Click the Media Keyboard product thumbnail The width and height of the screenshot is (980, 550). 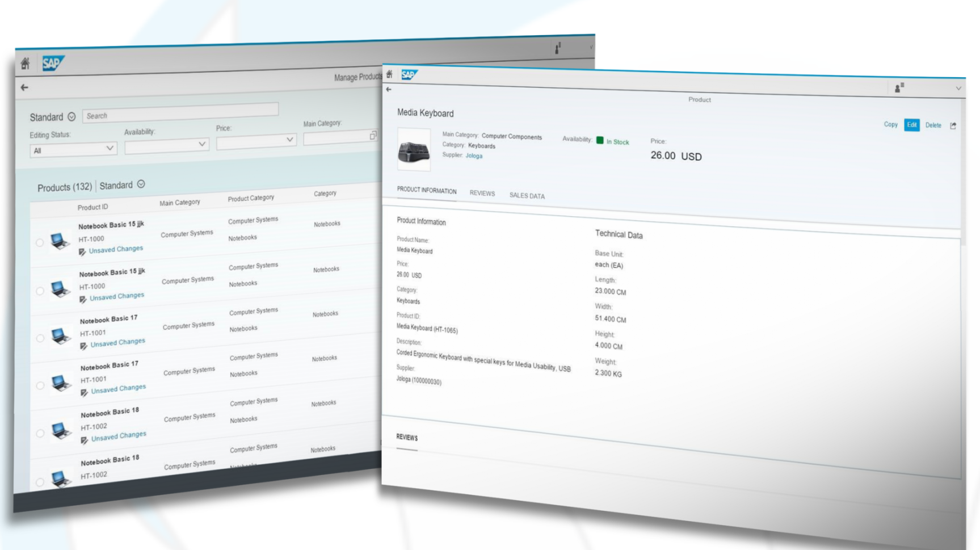(414, 150)
